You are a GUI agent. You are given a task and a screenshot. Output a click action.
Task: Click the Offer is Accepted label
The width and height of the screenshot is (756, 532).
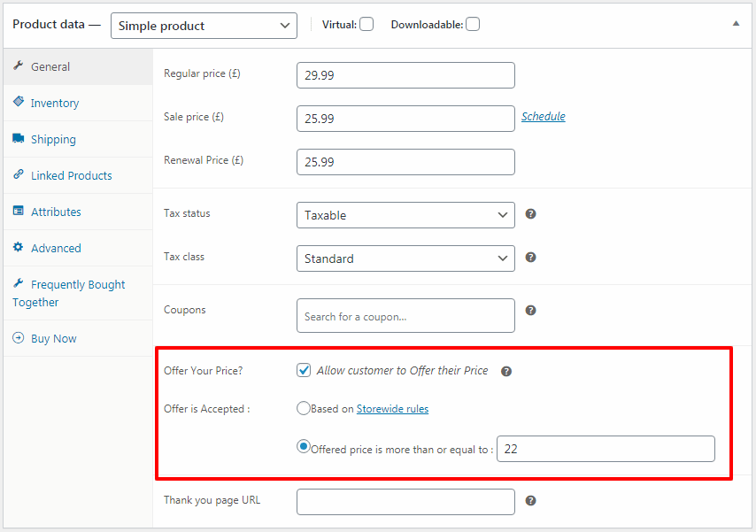pos(207,409)
